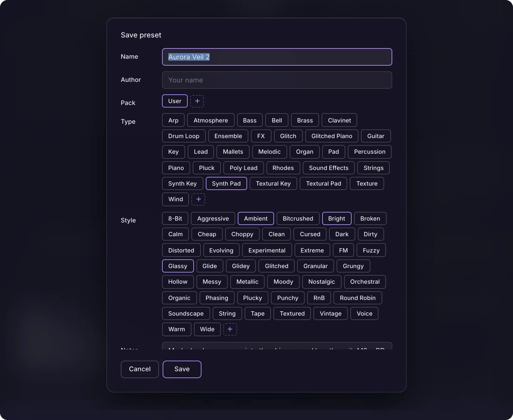Viewport: 513px width, 420px height.
Task: Select the Strings type tag
Action: tap(373, 168)
